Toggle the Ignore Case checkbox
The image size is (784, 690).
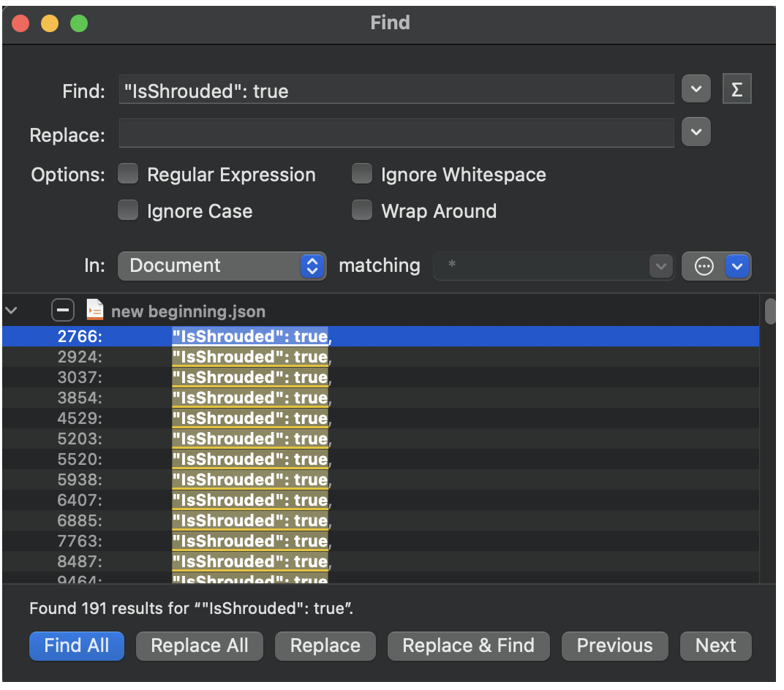tap(128, 211)
